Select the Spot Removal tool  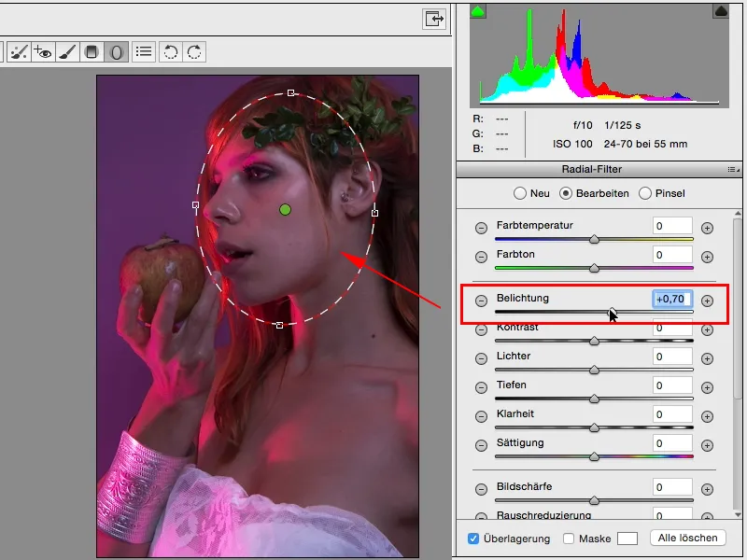(19, 52)
